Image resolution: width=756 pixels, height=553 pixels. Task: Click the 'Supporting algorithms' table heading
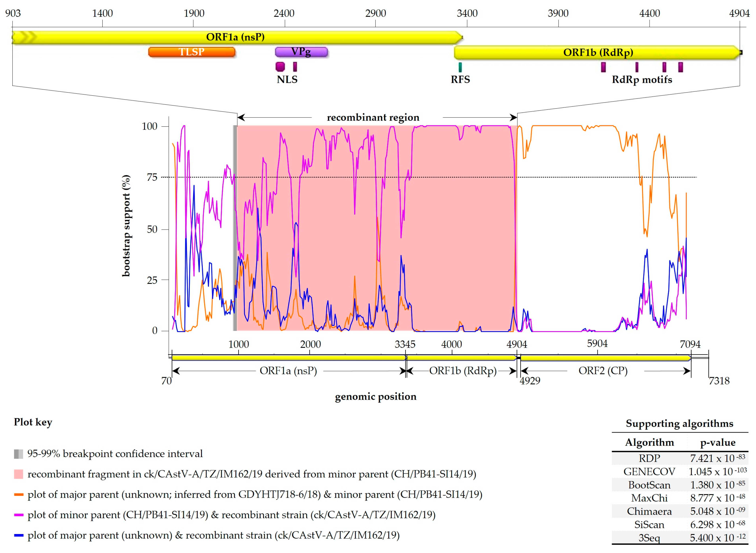point(679,423)
